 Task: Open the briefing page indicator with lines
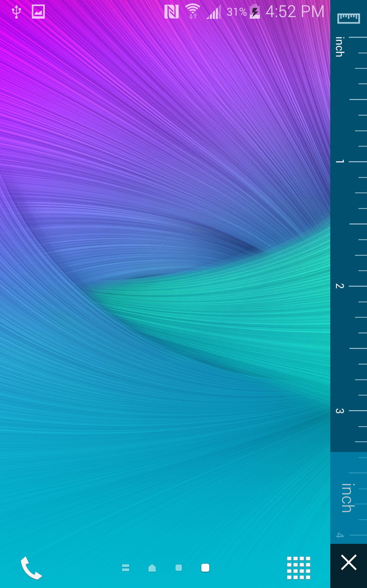click(x=126, y=568)
